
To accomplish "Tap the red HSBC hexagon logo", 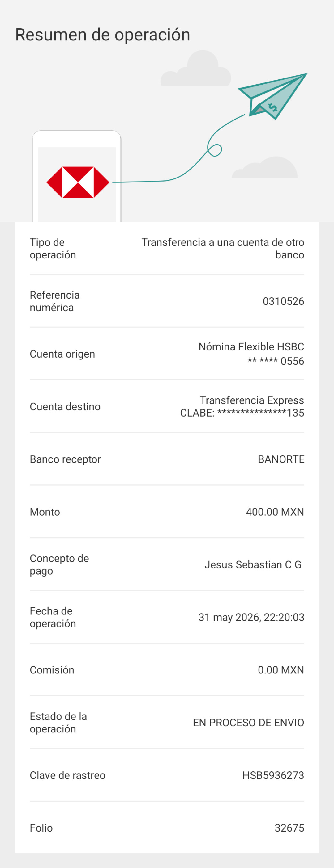I will tap(78, 182).
